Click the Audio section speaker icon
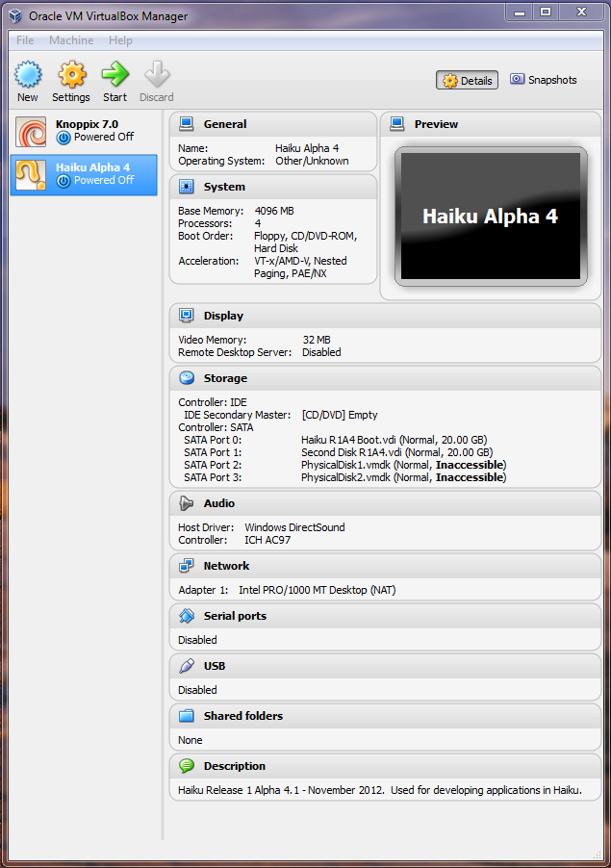Image resolution: width=611 pixels, height=868 pixels. [x=187, y=503]
